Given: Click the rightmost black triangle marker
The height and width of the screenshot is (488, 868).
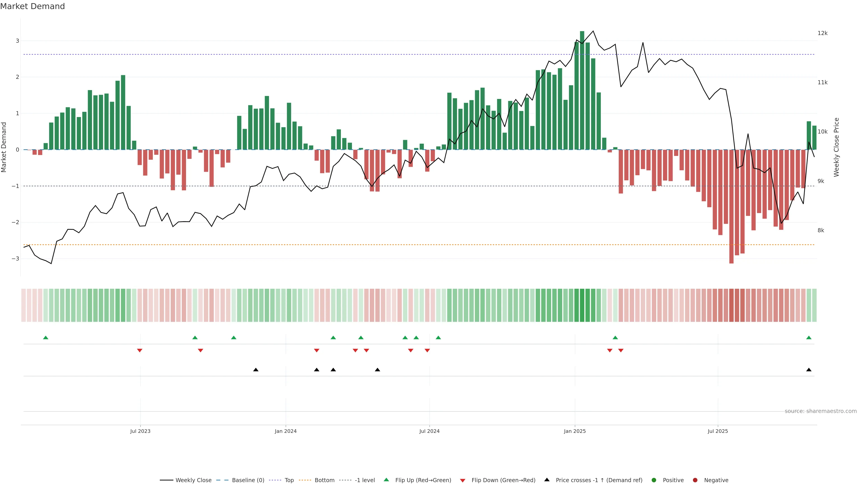Looking at the screenshot, I should pyautogui.click(x=809, y=370).
